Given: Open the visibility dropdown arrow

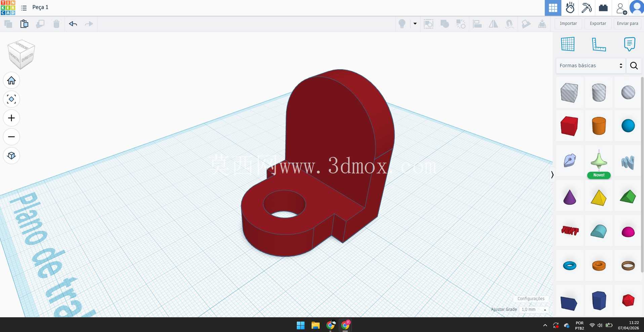Looking at the screenshot, I should 415,24.
